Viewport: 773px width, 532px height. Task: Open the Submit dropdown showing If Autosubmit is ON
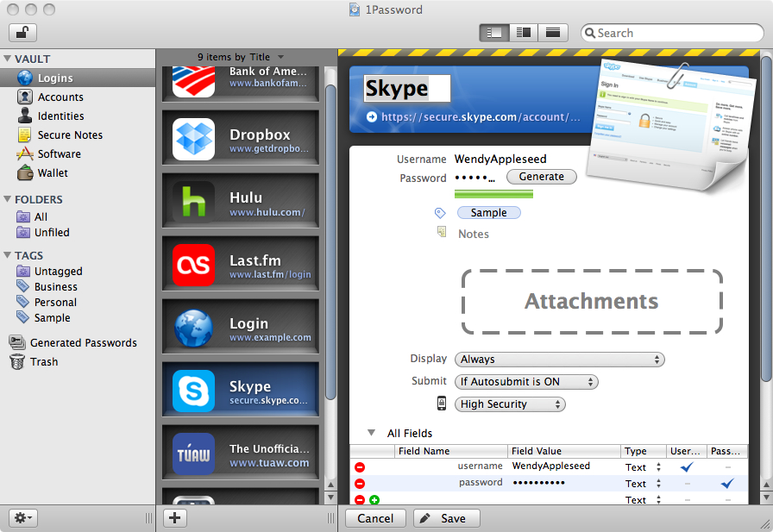point(526,381)
